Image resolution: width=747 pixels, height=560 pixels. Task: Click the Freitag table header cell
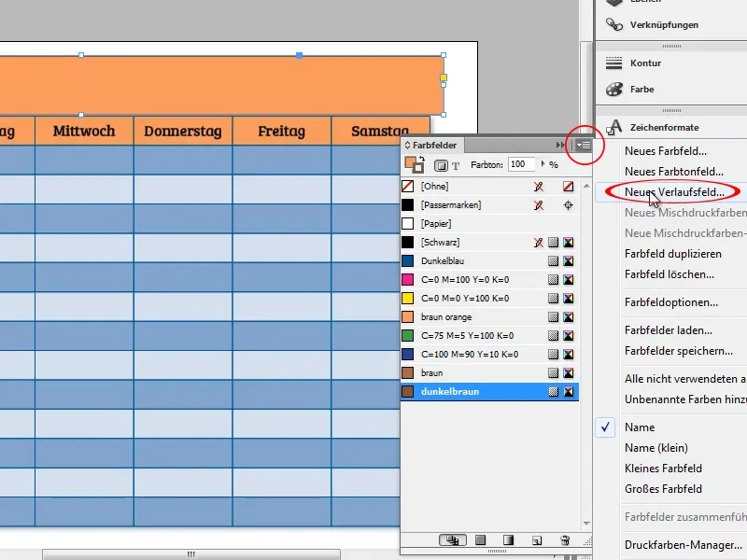coord(282,131)
